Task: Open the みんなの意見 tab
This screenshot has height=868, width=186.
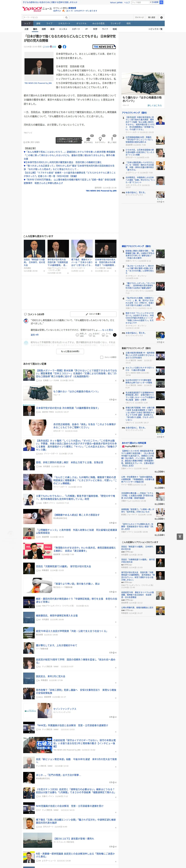Action: coord(98,24)
